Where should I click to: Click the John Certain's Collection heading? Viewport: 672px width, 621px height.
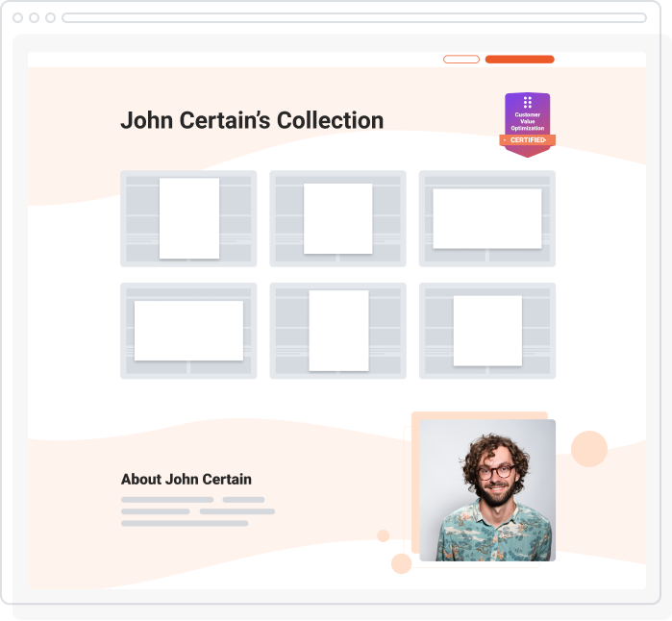point(252,120)
